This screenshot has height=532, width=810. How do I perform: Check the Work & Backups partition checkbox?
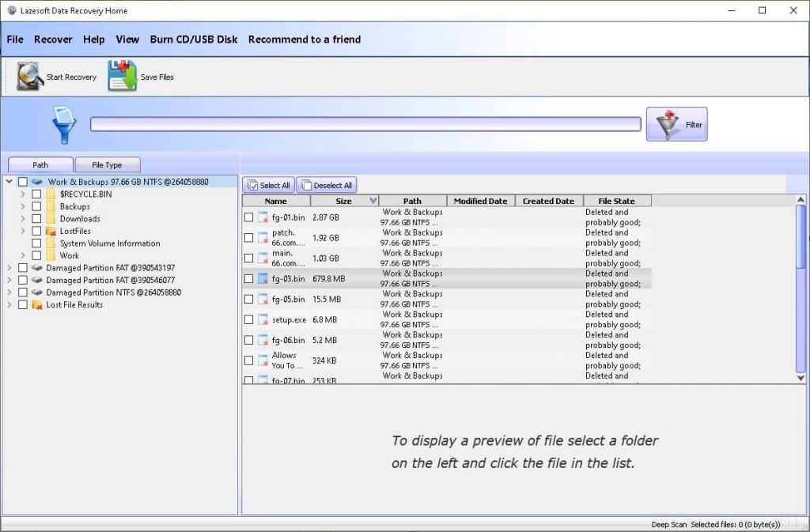22,181
